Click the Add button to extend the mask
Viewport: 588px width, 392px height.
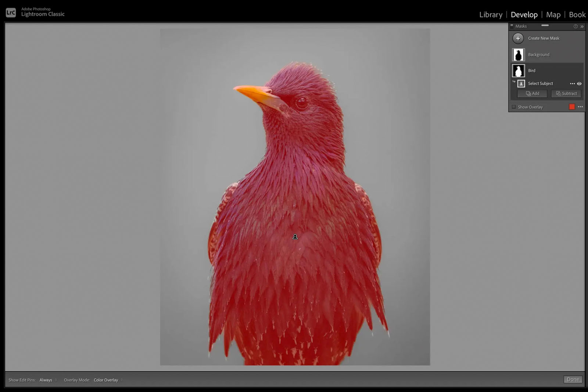pos(532,93)
